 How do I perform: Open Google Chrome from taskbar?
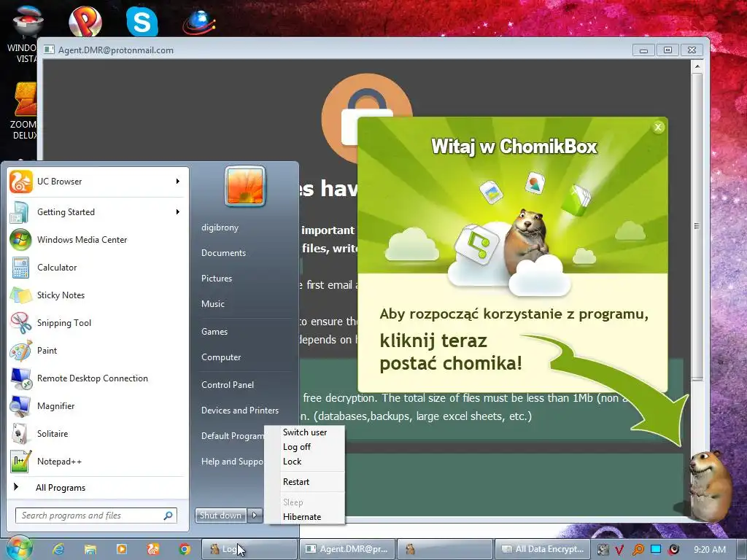185,549
